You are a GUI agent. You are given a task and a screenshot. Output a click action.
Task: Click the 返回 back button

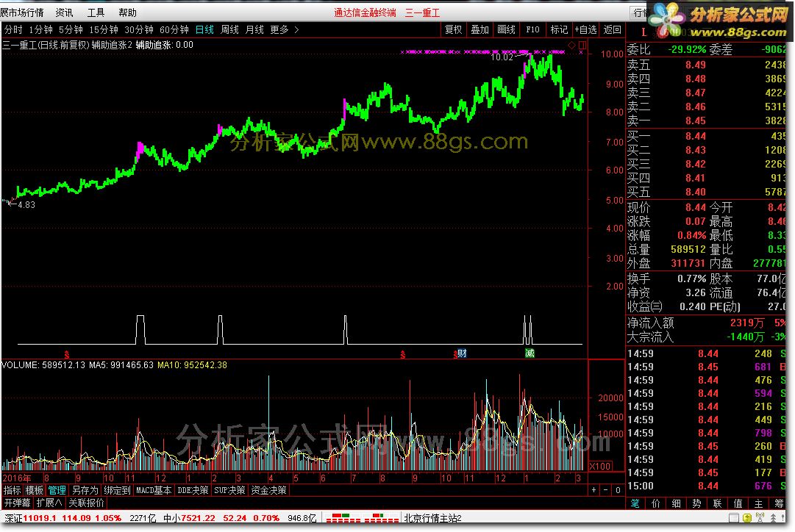coord(612,30)
